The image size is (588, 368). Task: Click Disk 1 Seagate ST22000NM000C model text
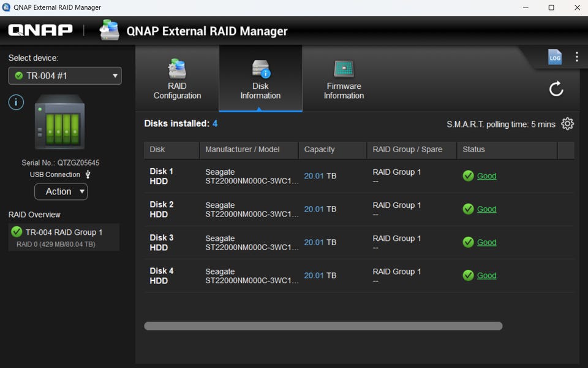[252, 176]
